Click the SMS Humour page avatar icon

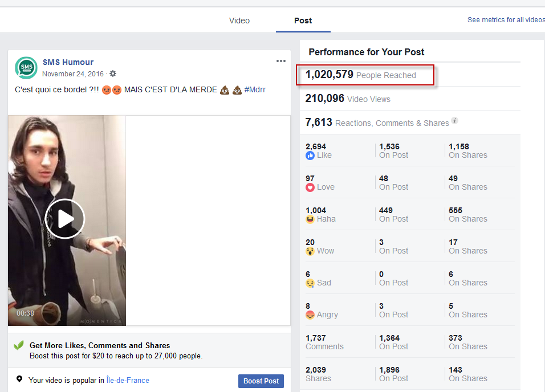(26, 68)
